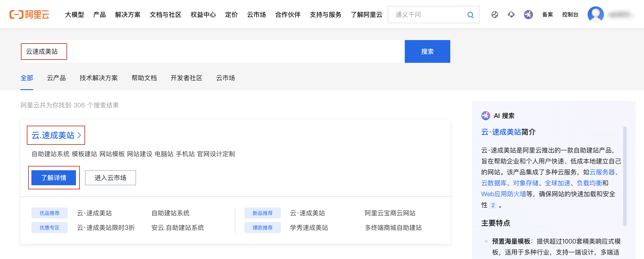The image size is (644, 259).
Task: Open the user avatar profile
Action: pos(596,15)
